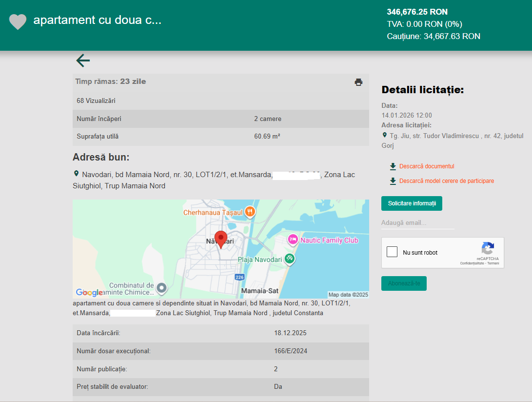Open the Descarcă documentul link
This screenshot has width=532, height=402.
427,166
